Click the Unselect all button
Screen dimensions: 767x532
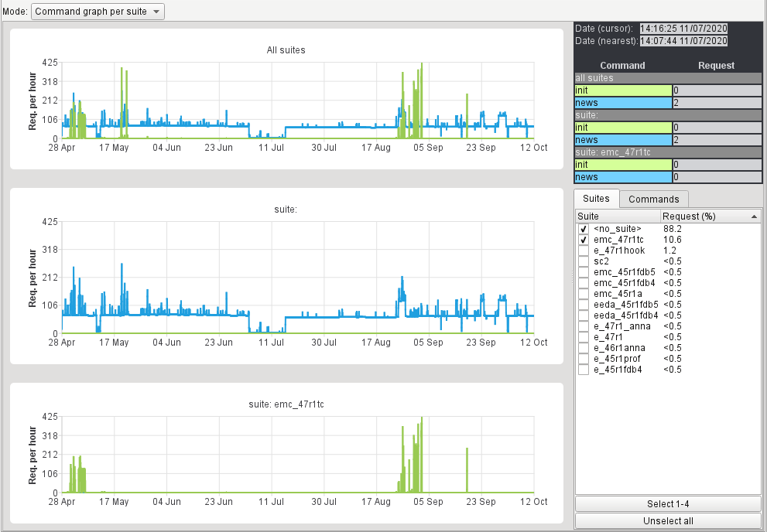click(668, 521)
